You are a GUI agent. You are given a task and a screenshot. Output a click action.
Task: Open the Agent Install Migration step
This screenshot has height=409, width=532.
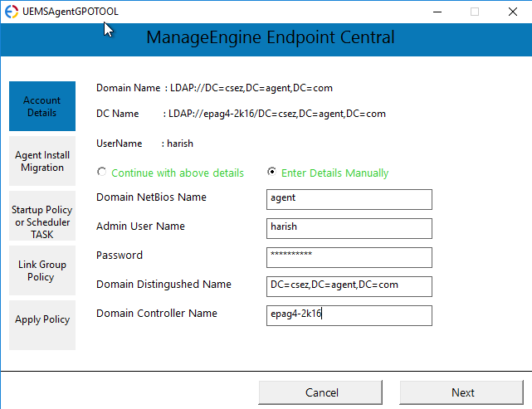[x=42, y=161]
